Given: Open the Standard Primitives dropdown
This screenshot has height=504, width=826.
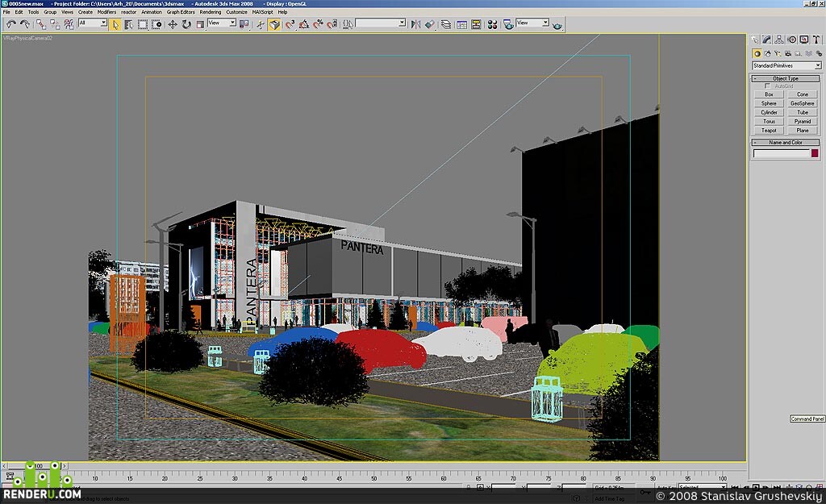Looking at the screenshot, I should [x=786, y=66].
